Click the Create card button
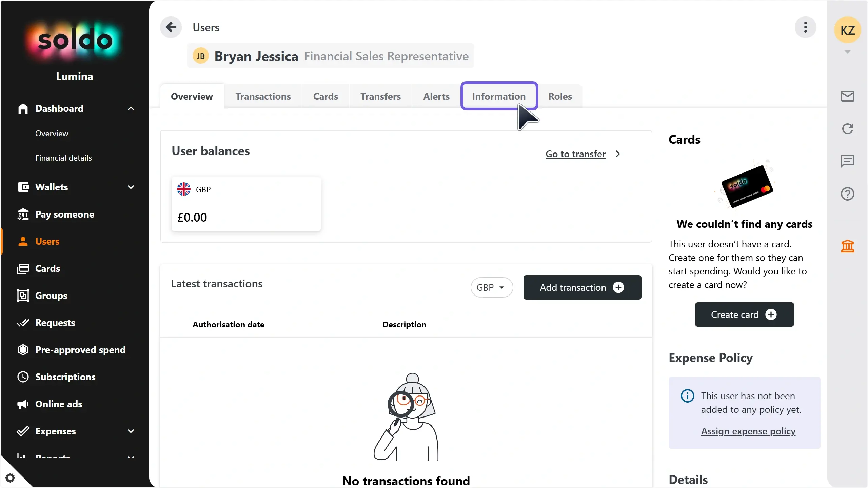Image resolution: width=868 pixels, height=488 pixels. (744, 314)
